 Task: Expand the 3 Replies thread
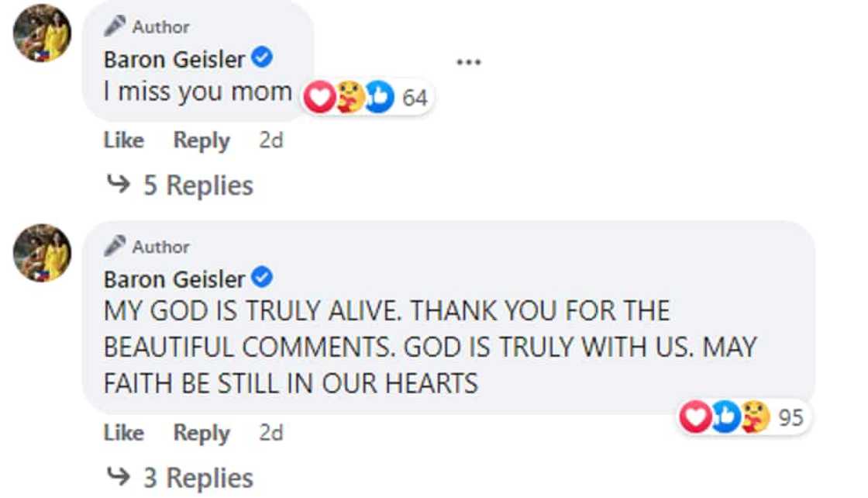coord(198,478)
